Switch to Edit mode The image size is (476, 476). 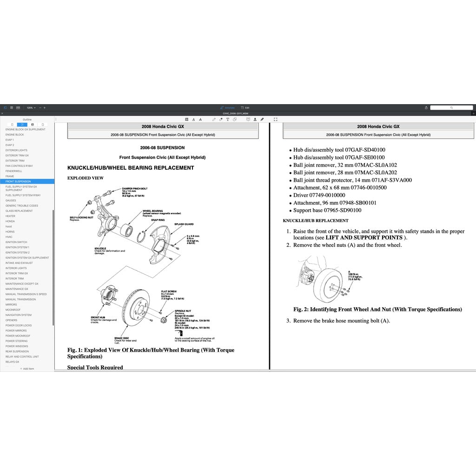click(x=245, y=107)
